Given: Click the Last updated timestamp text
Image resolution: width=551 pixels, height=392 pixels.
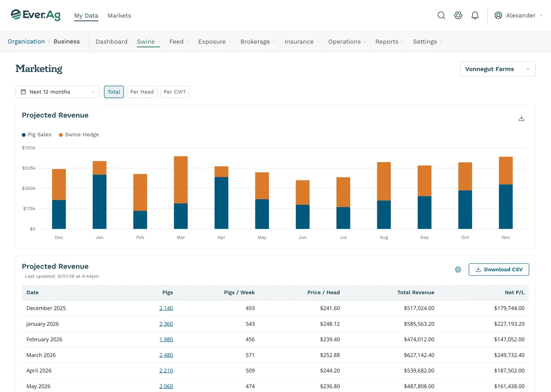Looking at the screenshot, I should tap(62, 276).
